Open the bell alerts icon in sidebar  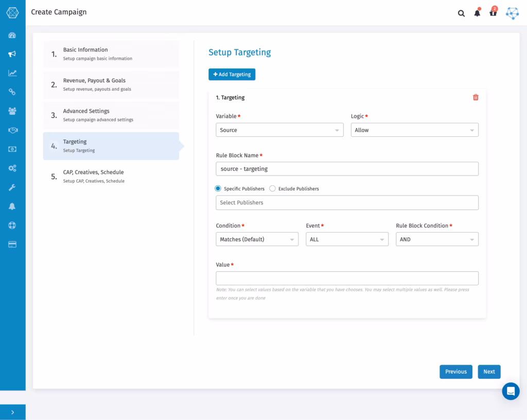12,206
